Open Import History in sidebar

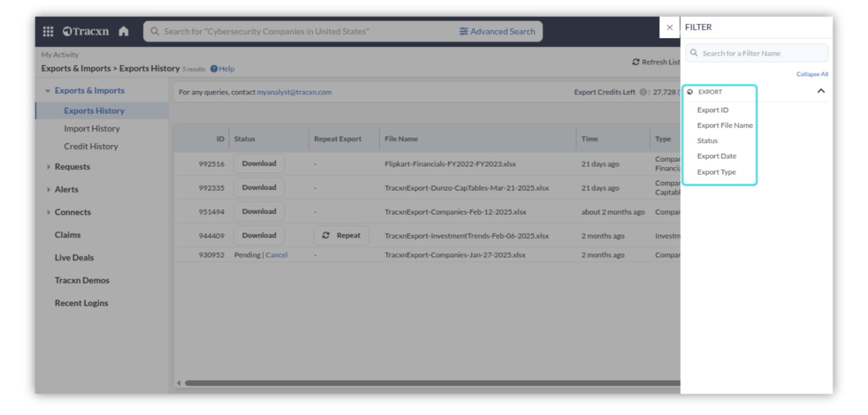pyautogui.click(x=92, y=129)
